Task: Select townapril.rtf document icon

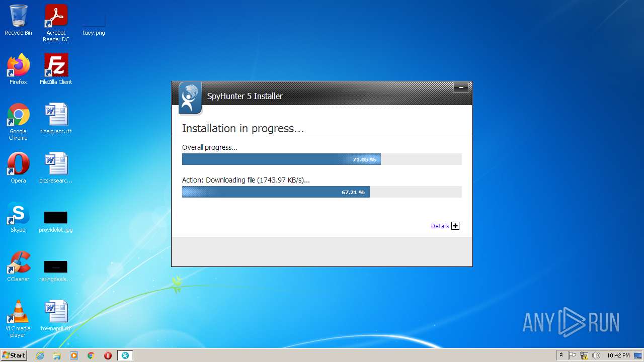Action: coord(56,316)
